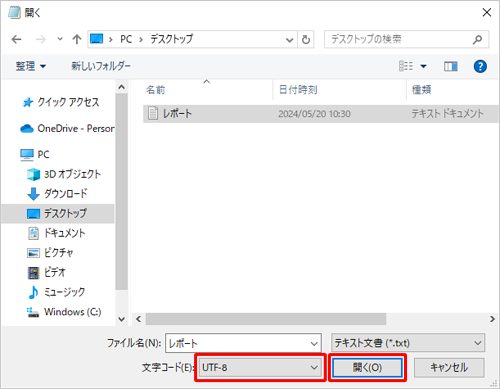This screenshot has height=389, width=500.
Task: Open recent locations chevron
Action: pyautogui.click(x=60, y=39)
